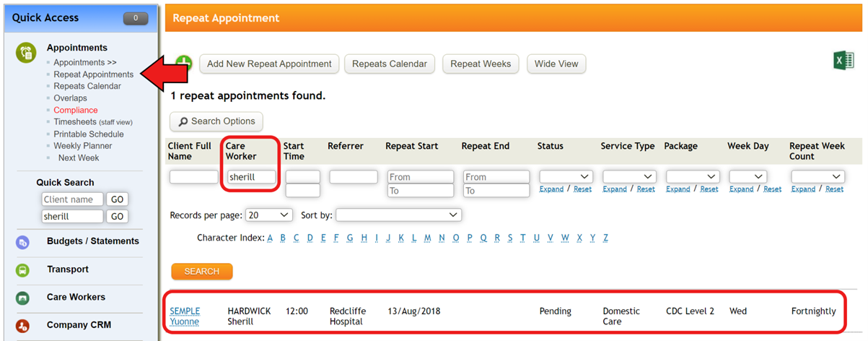Open the Appointments section icon
This screenshot has height=341, width=868.
(x=27, y=52)
